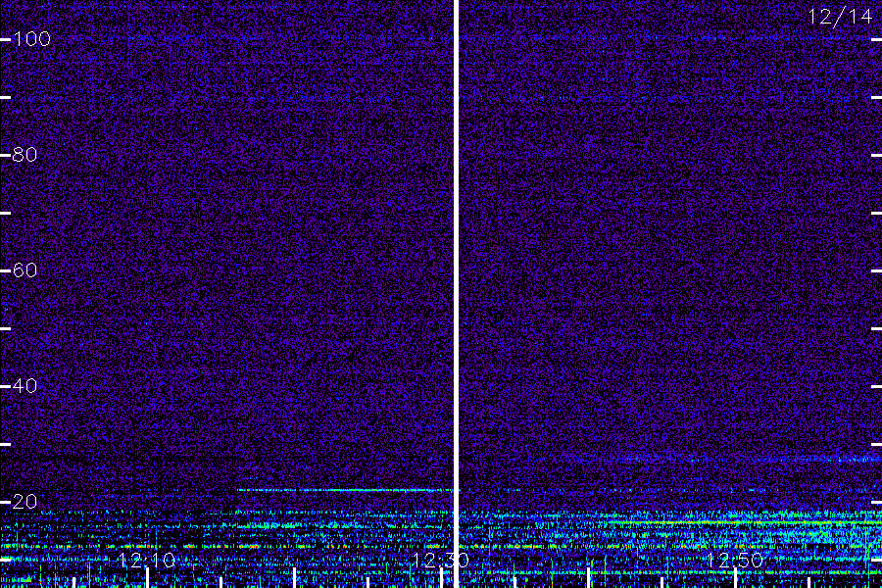Click the 12:10 time axis label
The height and width of the screenshot is (588, 882).
147,560
